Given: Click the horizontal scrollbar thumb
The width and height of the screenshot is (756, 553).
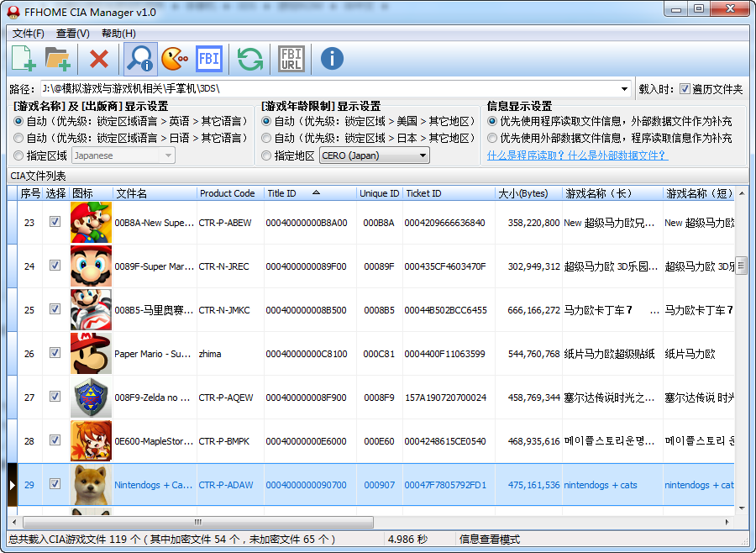Looking at the screenshot, I should point(198,522).
